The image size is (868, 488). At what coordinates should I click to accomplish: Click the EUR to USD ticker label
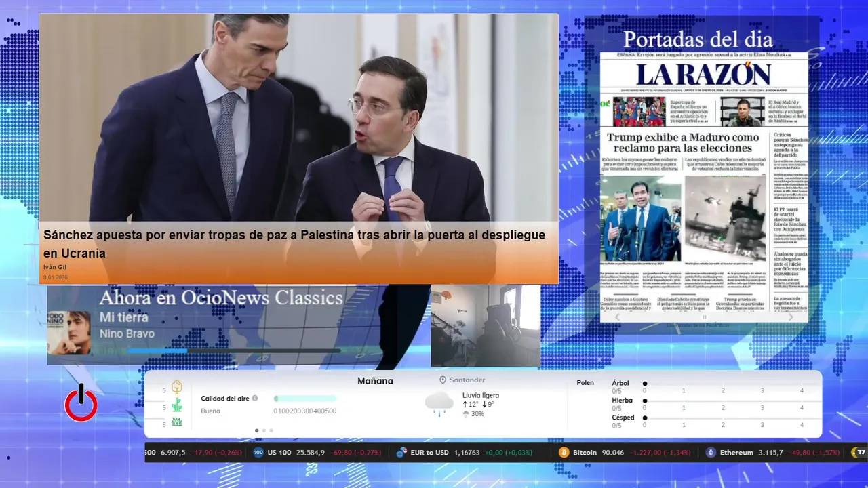point(430,452)
